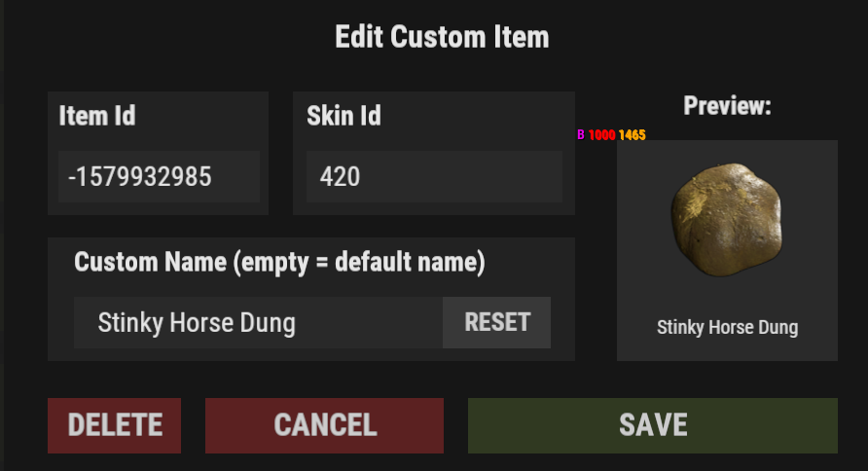Click the "Custom Name (empty = default name)" label

pos(279,262)
